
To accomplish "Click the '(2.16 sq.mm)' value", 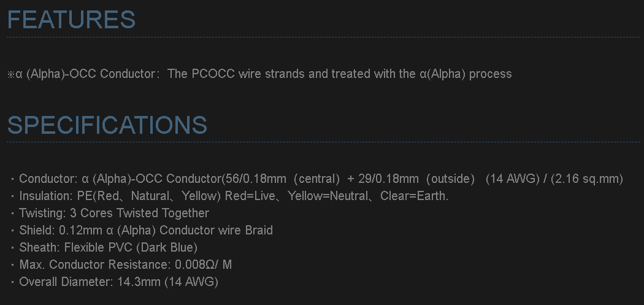I will click(587, 179).
